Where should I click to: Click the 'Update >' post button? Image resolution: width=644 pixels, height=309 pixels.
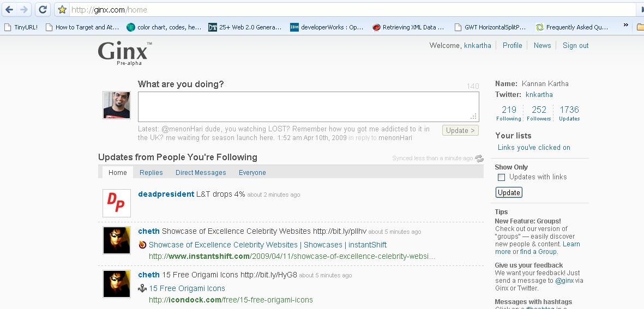(460, 130)
